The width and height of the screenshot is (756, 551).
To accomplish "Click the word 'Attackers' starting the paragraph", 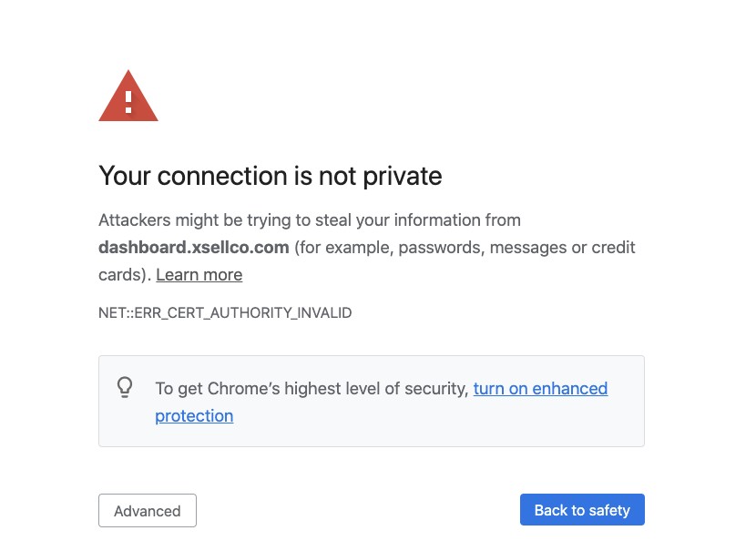I will (135, 220).
